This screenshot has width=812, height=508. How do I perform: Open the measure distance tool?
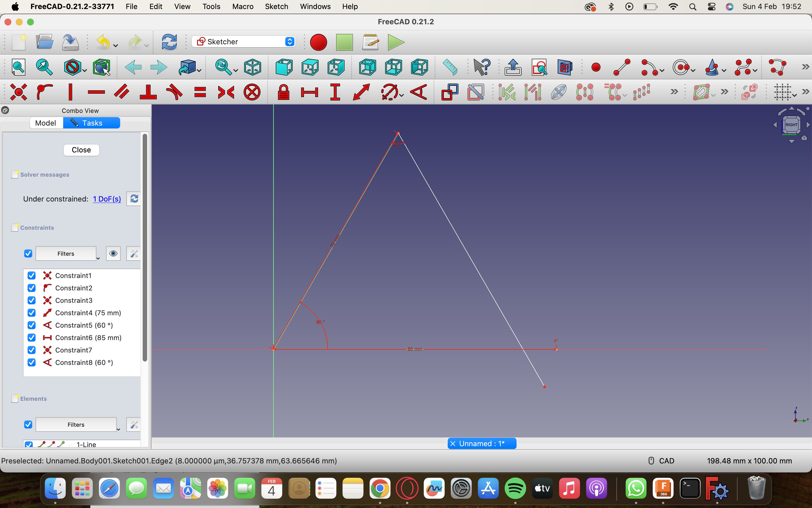450,67
